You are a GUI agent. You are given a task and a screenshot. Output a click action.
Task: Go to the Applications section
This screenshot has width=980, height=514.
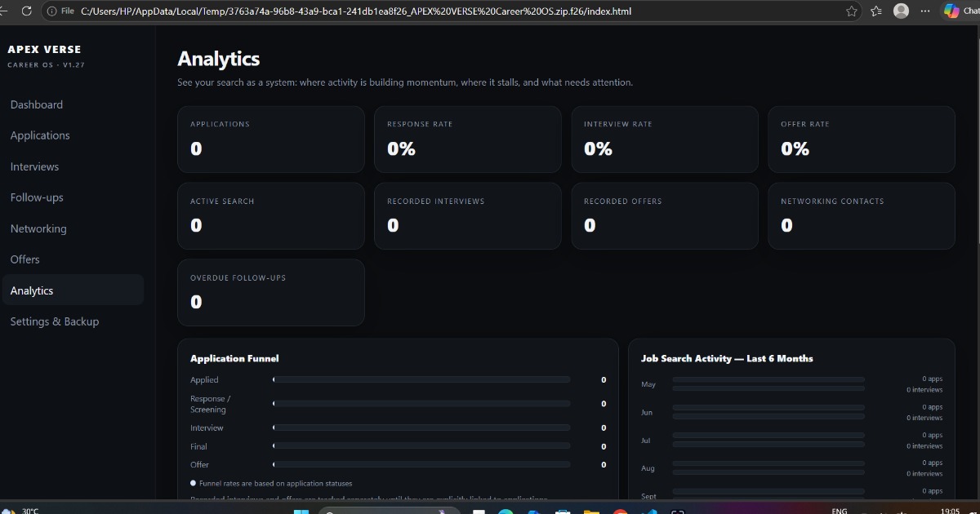coord(40,135)
